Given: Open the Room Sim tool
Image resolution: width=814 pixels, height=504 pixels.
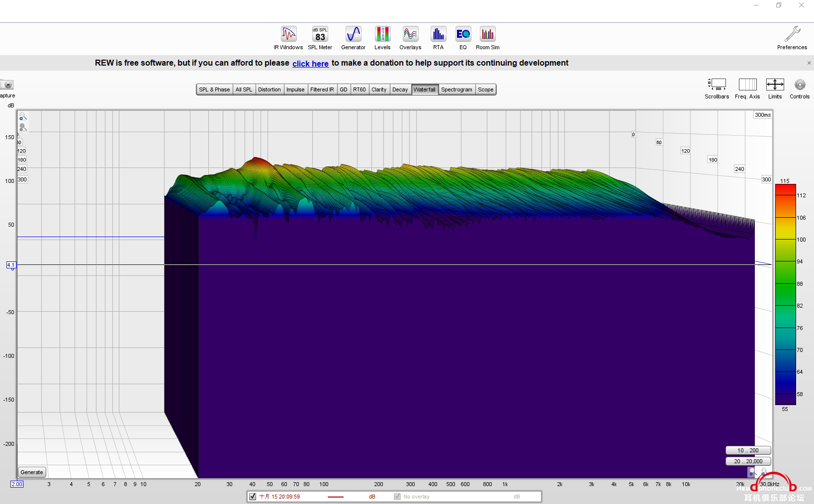Looking at the screenshot, I should [487, 38].
